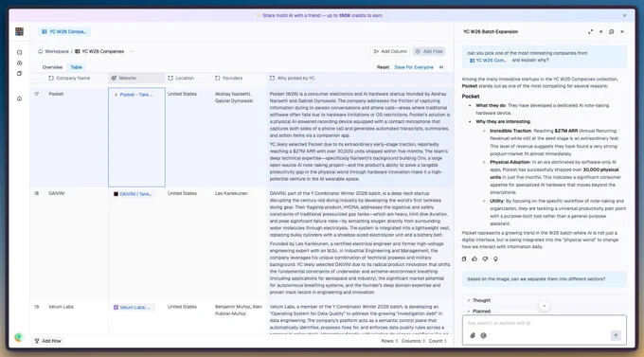
Task: Click the globe icon in Website header
Action: pos(114,78)
